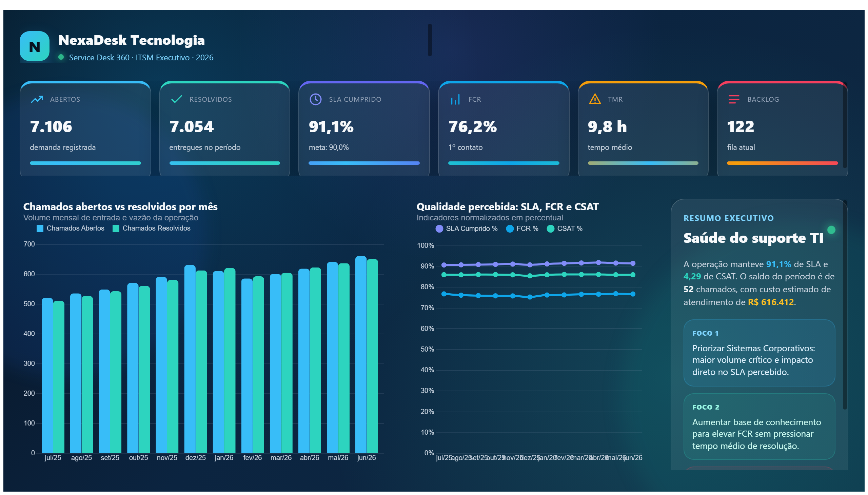Viewport: 868px width, 495px height.
Task: Click the 7.054 Resolvidos value
Action: coord(192,126)
